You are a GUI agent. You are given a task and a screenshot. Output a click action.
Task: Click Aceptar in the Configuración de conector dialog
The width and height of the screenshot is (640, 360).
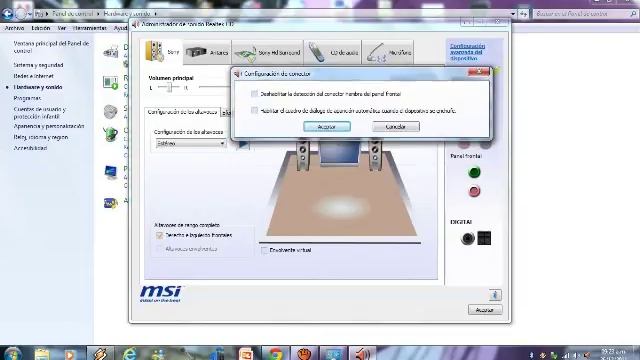click(327, 127)
